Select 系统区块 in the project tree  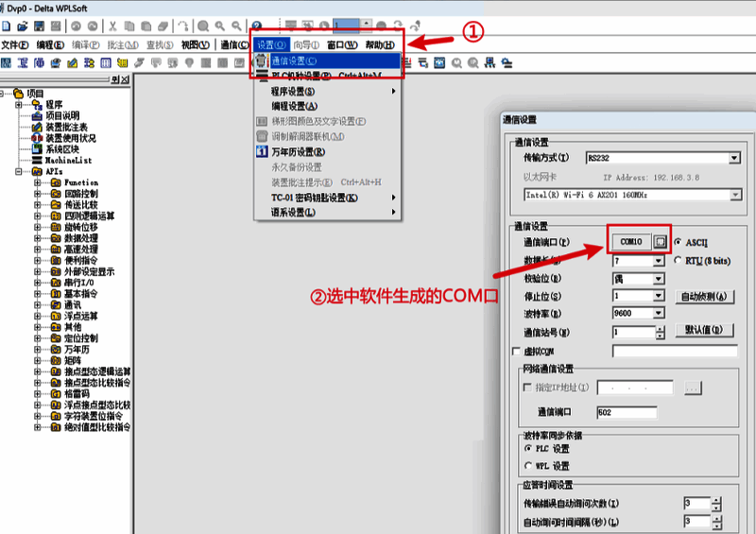62,149
